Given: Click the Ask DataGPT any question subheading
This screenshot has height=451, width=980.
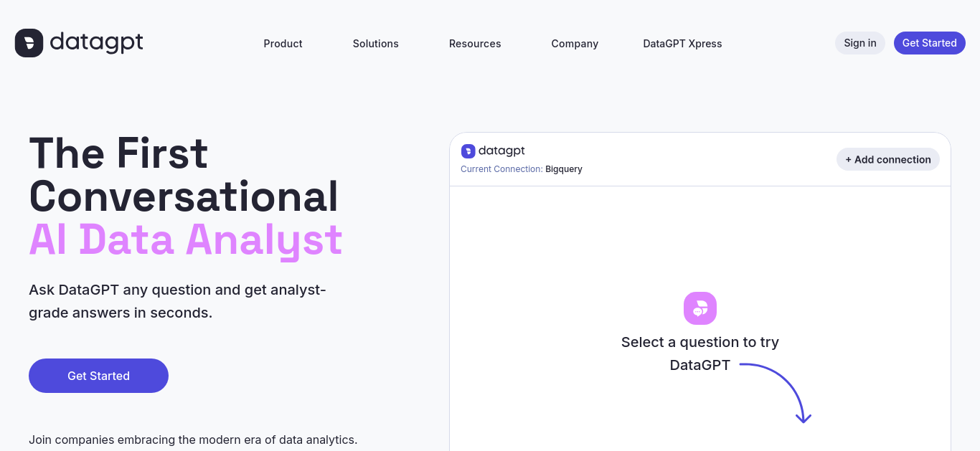Looking at the screenshot, I should tap(177, 301).
